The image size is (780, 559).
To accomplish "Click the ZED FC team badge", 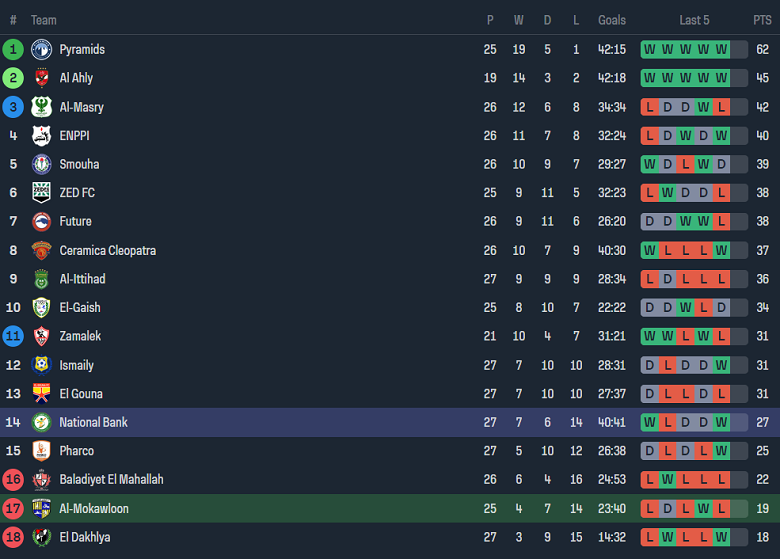I will click(x=41, y=193).
